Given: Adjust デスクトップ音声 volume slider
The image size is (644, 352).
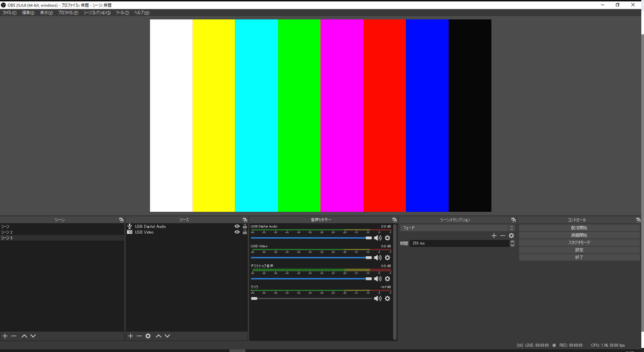Looking at the screenshot, I should pyautogui.click(x=311, y=279).
